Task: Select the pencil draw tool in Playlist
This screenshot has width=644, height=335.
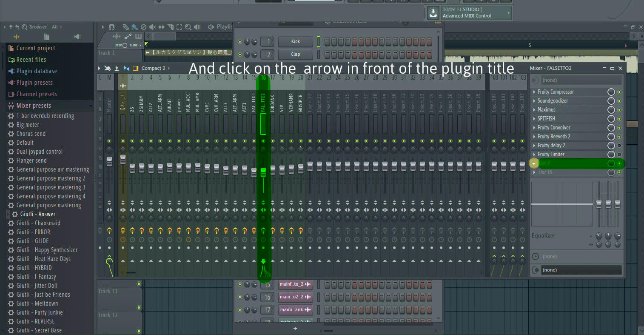Action: tap(125, 27)
